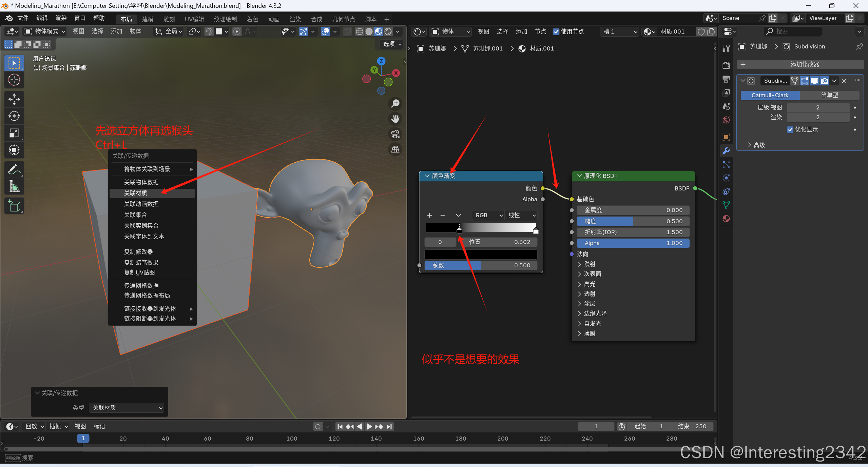Toggle camera view icon in viewport
Image resolution: width=868 pixels, height=467 pixels.
(395, 134)
